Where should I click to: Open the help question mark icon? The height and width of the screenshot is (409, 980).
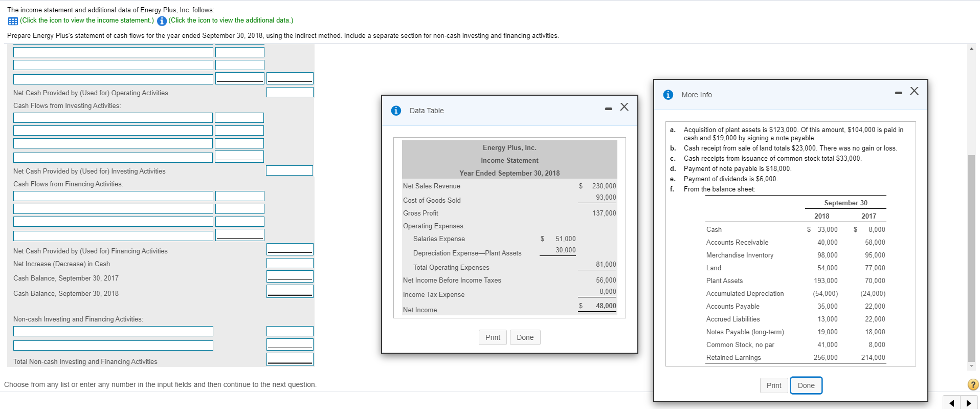[x=973, y=384]
